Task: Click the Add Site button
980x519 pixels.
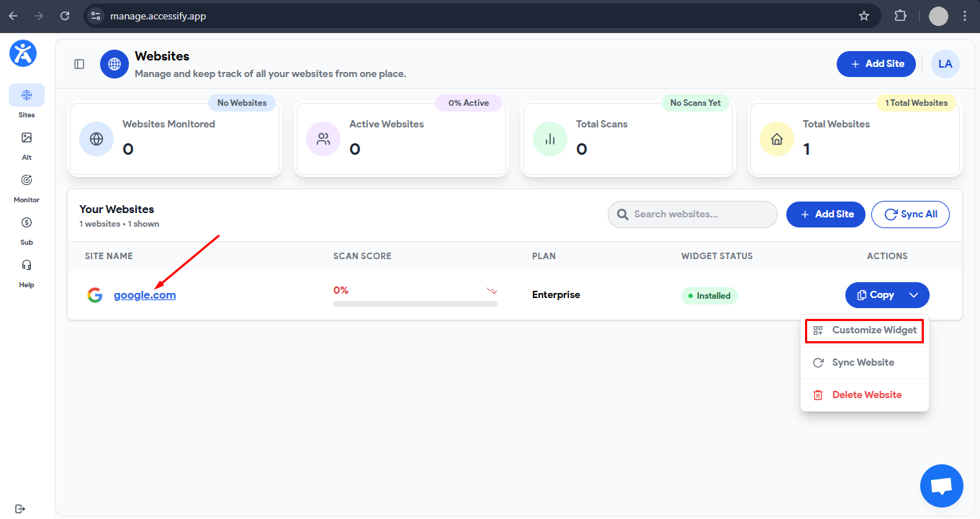Action: tap(876, 63)
